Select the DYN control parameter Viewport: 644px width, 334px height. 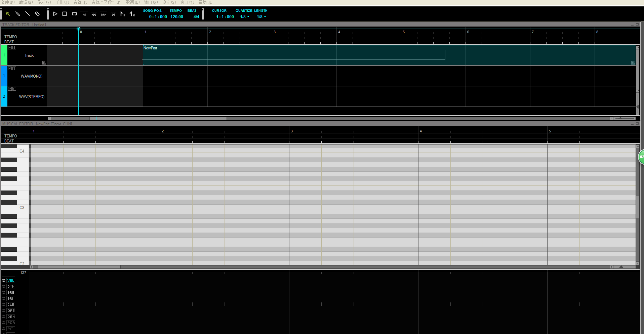point(11,287)
